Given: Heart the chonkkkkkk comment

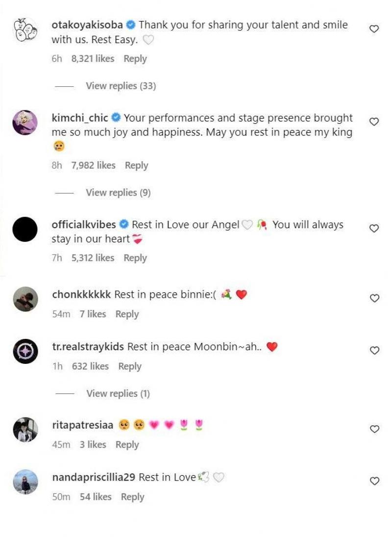Looking at the screenshot, I should [374, 298].
